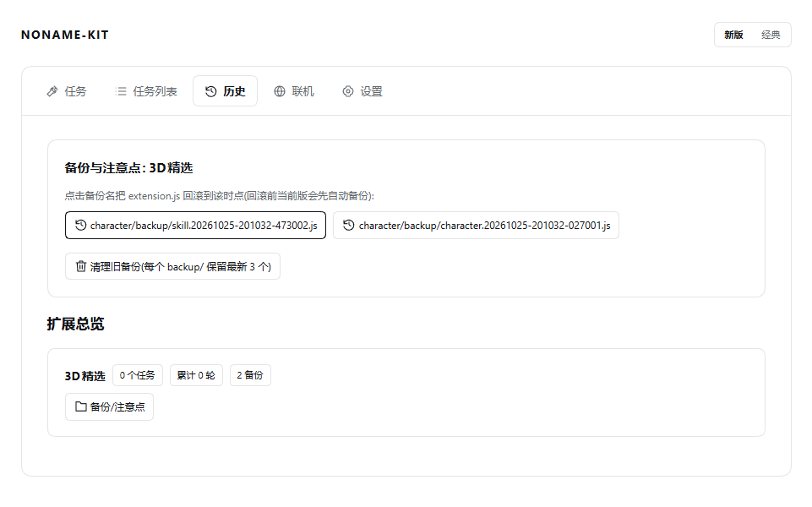812x507 pixels.
Task: Click rollback icon on character backup button
Action: point(349,226)
